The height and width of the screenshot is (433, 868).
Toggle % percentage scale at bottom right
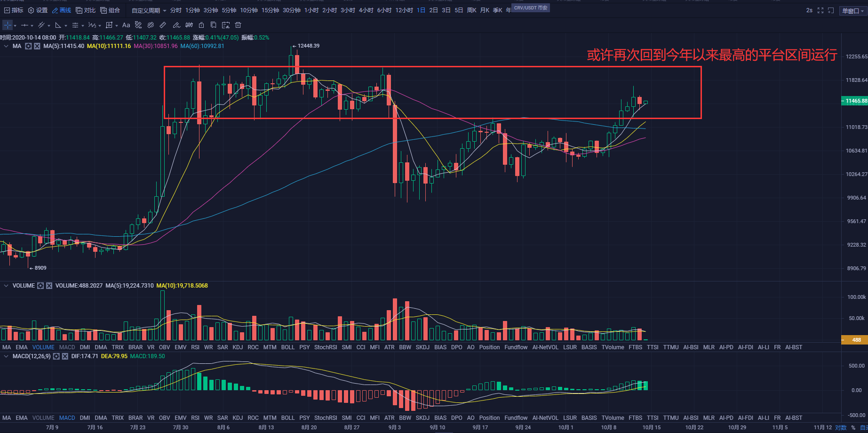point(853,427)
